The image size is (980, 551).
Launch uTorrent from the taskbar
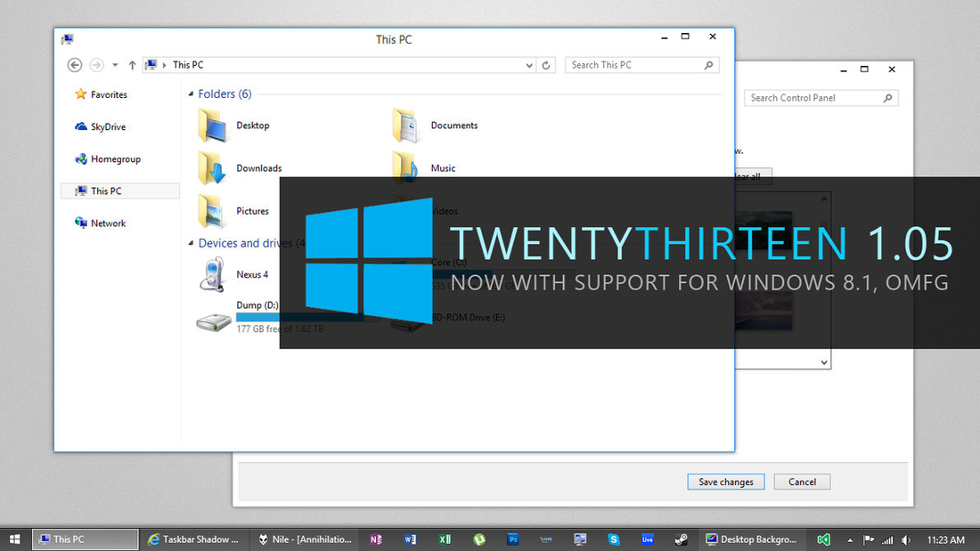coord(478,539)
